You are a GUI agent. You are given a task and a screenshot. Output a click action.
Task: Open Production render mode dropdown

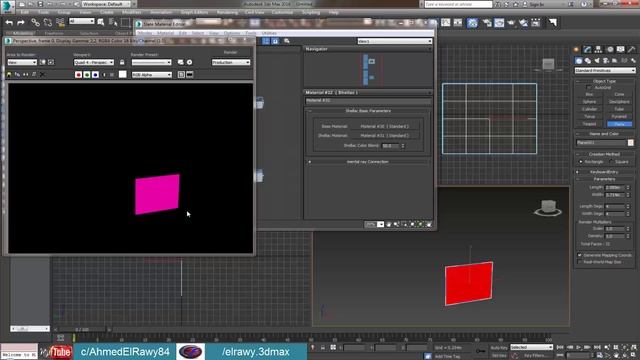[x=231, y=62]
